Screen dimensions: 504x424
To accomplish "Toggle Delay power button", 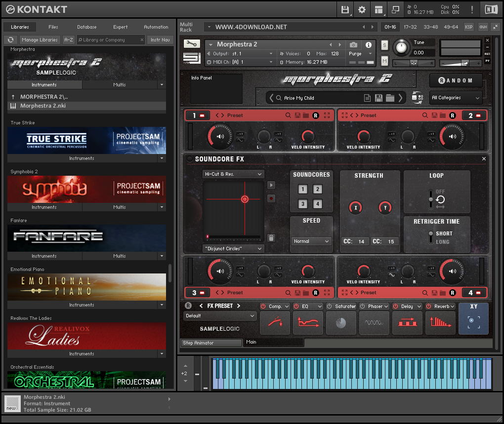I will tap(395, 306).
